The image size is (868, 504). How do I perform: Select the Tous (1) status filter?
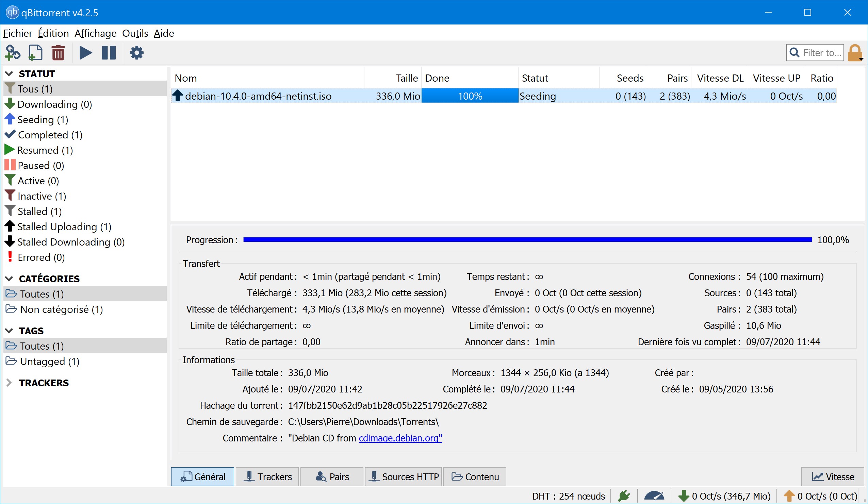(x=85, y=88)
